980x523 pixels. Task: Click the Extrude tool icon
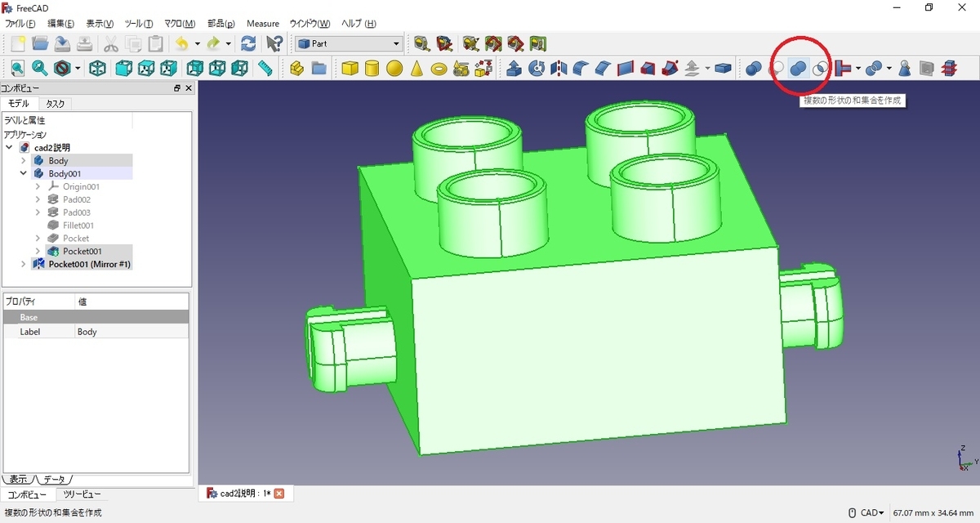[514, 69]
